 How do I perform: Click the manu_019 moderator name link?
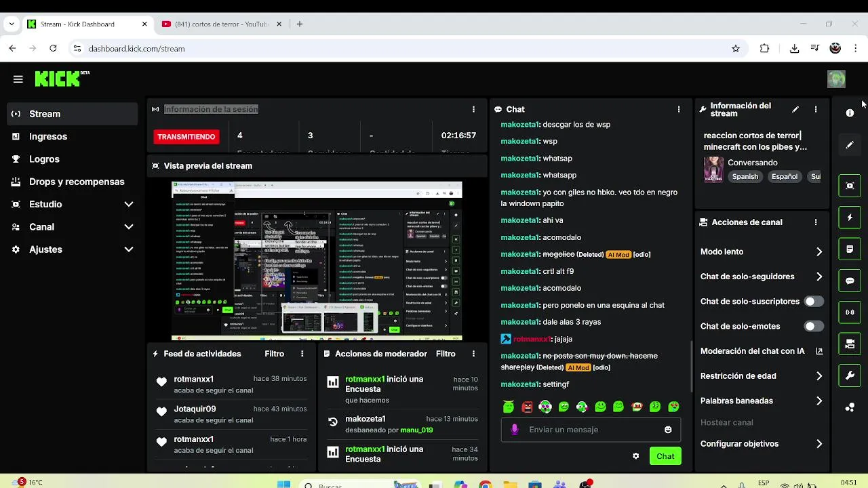416,430
